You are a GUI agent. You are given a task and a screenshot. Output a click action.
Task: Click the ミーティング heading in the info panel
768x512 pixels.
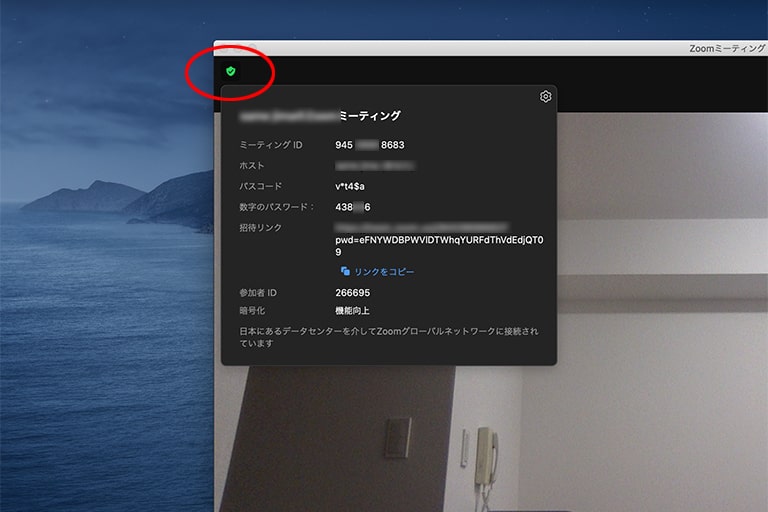370,116
